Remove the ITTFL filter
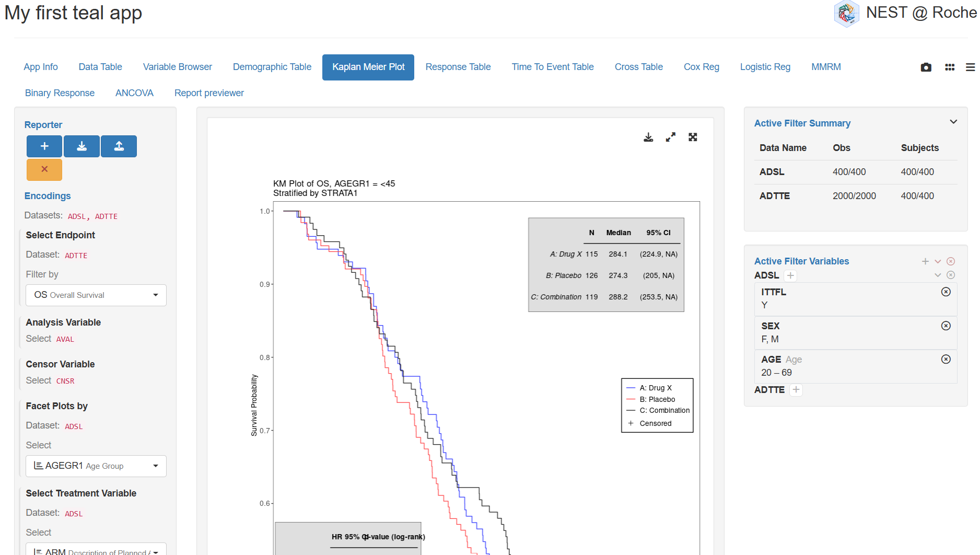The width and height of the screenshot is (980, 555). [x=946, y=292]
